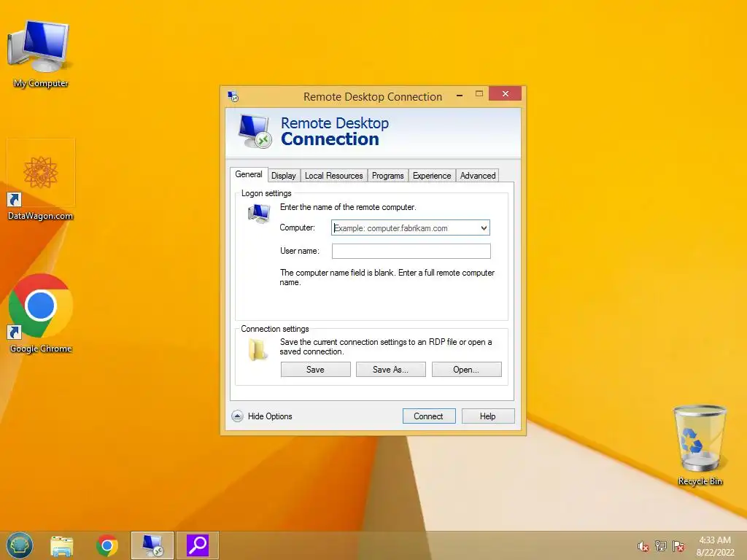Close the Remote Desktop Connection window
The width and height of the screenshot is (747, 560).
(x=505, y=94)
